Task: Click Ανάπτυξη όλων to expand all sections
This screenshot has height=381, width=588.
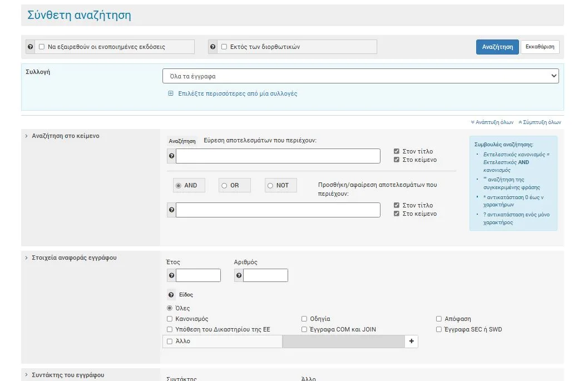Action: click(x=492, y=122)
